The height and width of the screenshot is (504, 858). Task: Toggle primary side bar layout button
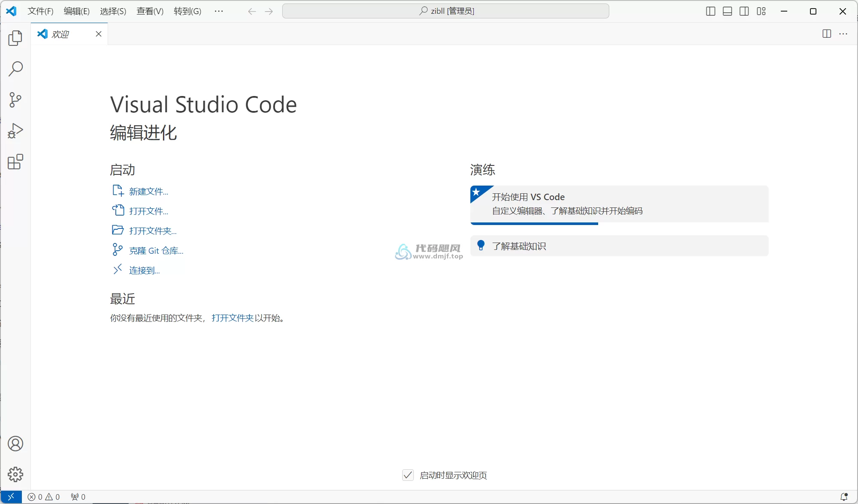710,11
